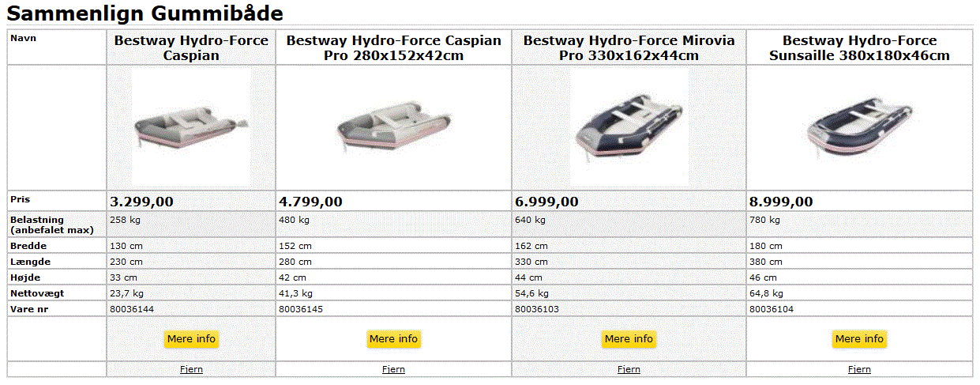The image size is (980, 385).
Task: Open the Bestway Hydro-Force Caspian title
Action: pos(191,47)
